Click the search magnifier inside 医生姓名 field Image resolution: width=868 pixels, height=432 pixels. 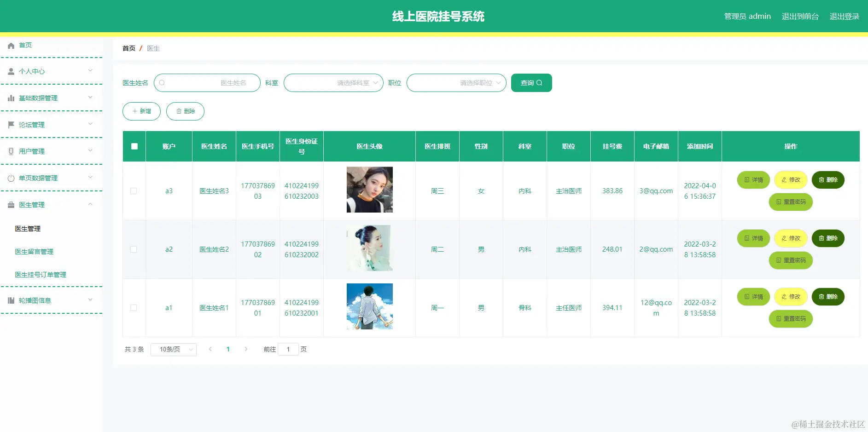(162, 83)
